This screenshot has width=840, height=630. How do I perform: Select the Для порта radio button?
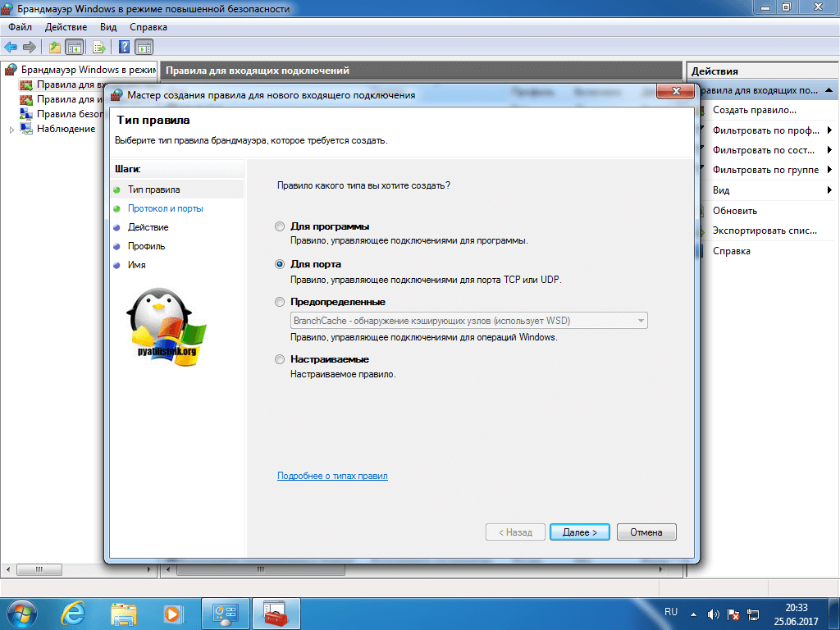click(280, 264)
